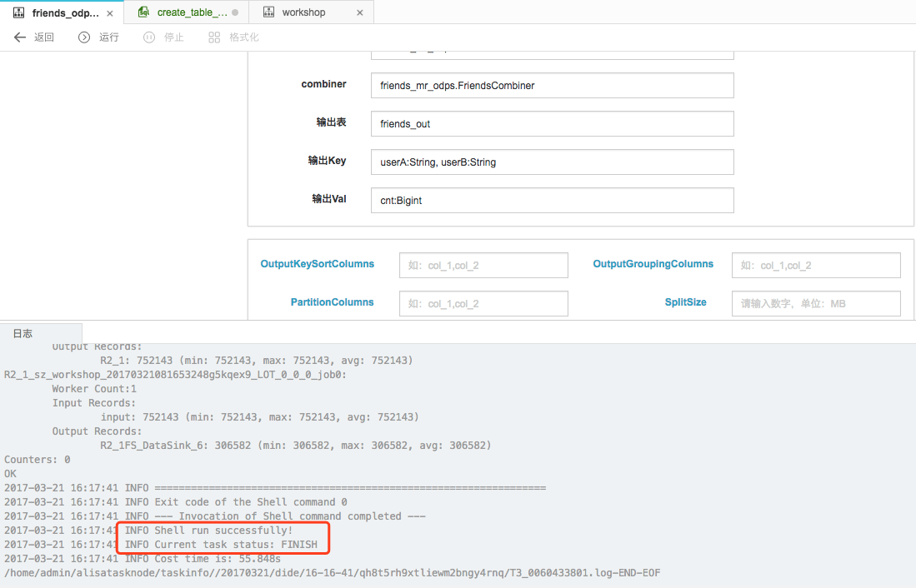Click the "OK" log line
The image size is (916, 588).
point(11,474)
